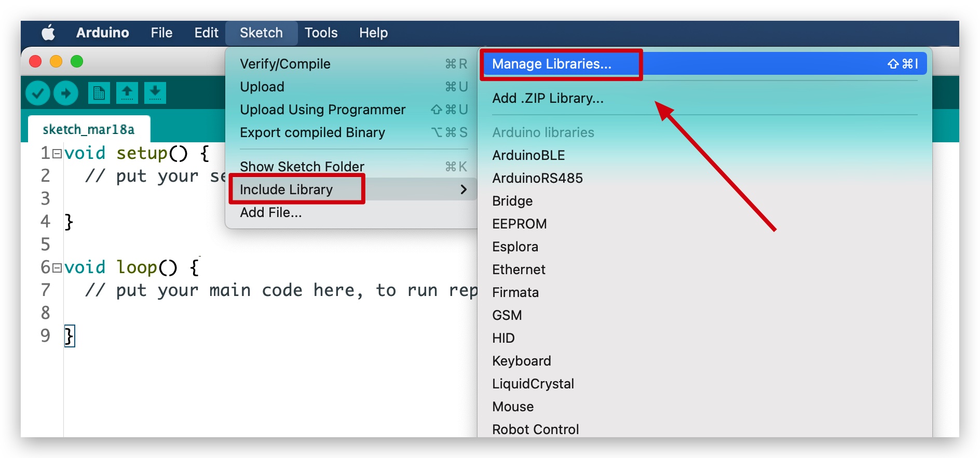Include the Robot Control library
Image resolution: width=980 pixels, height=458 pixels.
point(705,429)
